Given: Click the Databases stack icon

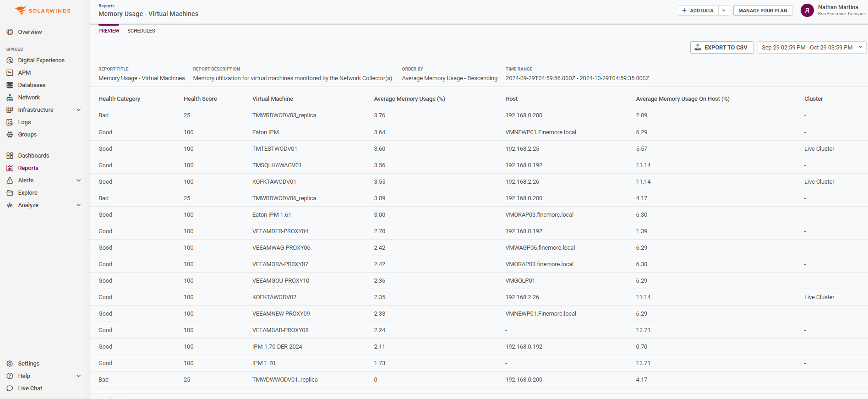Looking at the screenshot, I should 10,85.
